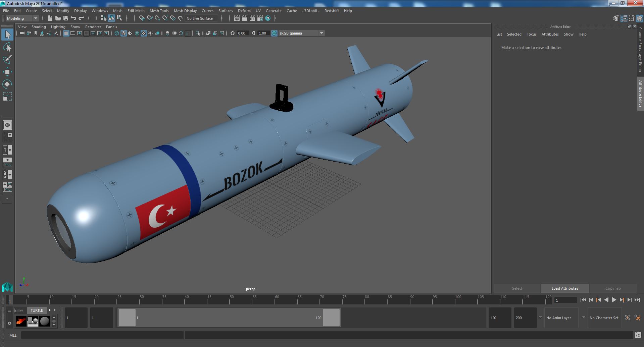Select by object type mode icon

(x=111, y=18)
